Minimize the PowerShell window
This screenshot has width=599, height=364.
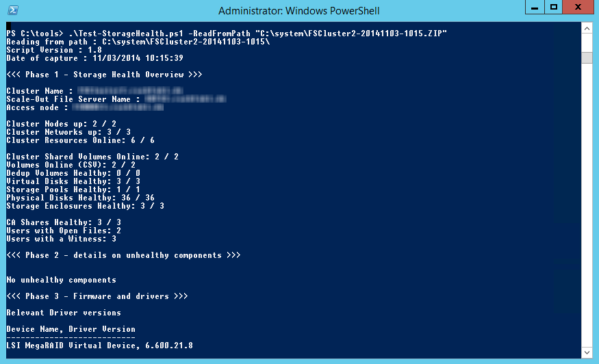click(x=535, y=8)
